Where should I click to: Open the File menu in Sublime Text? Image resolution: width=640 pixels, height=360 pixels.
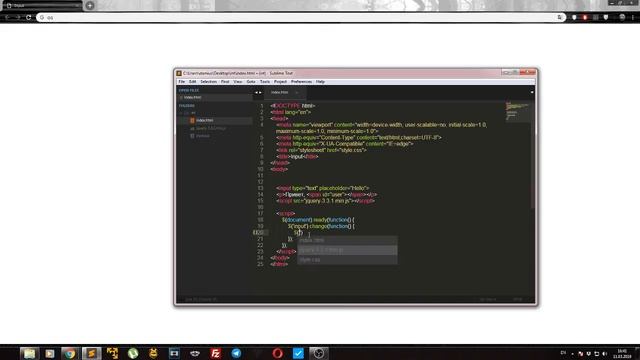pyautogui.click(x=182, y=82)
